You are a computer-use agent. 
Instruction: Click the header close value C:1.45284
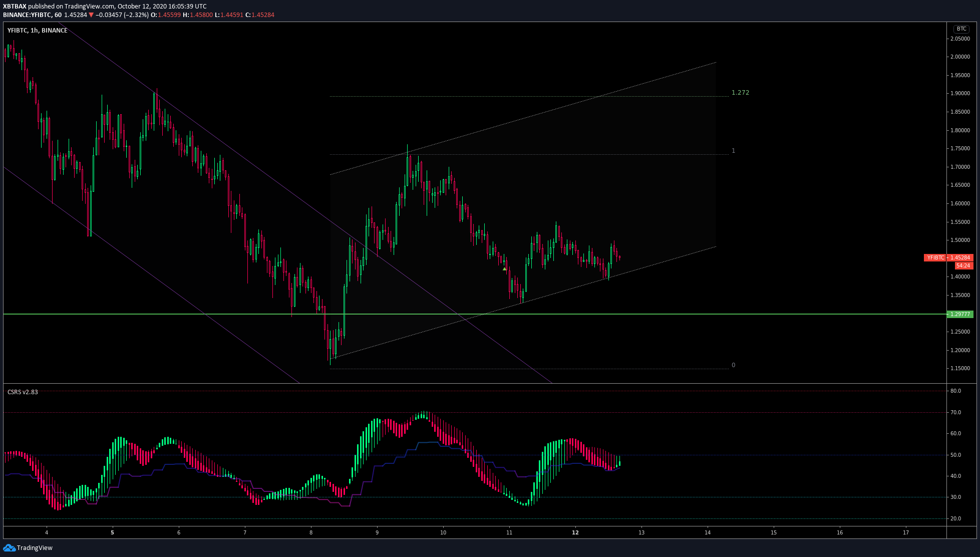coord(260,15)
